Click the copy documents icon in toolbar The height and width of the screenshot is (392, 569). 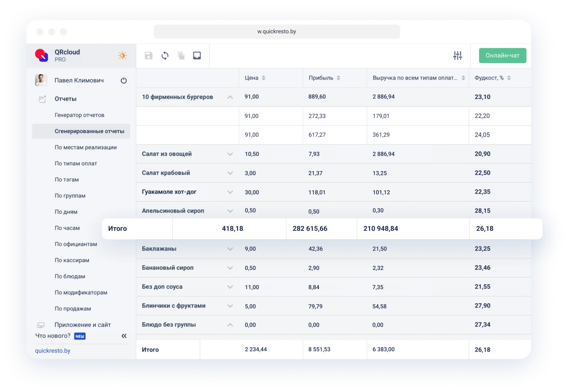point(181,56)
